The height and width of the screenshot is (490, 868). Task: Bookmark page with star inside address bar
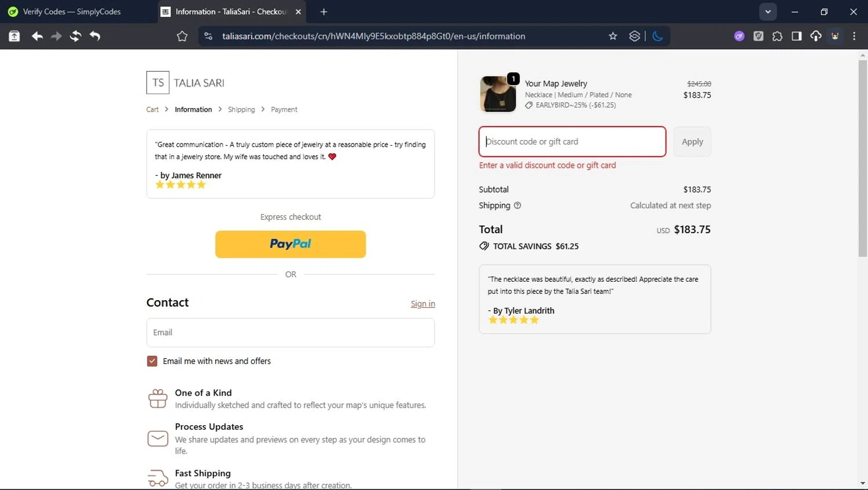point(613,36)
